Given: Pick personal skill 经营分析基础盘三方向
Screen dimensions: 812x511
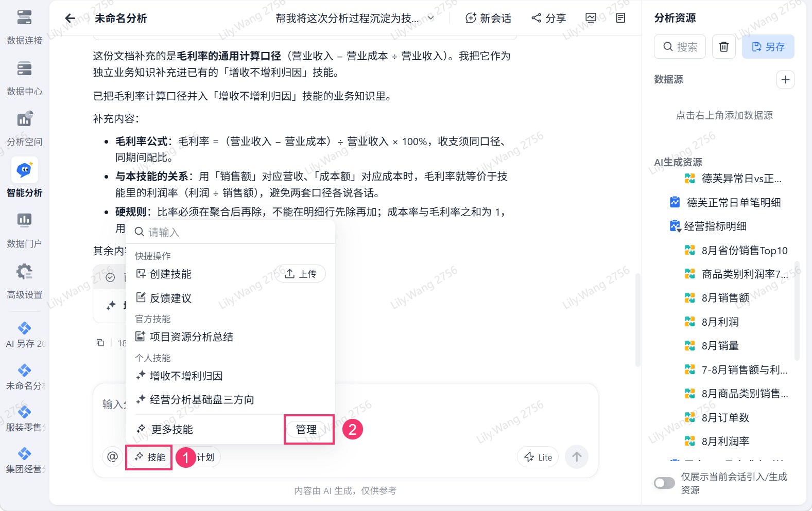Looking at the screenshot, I should click(195, 400).
